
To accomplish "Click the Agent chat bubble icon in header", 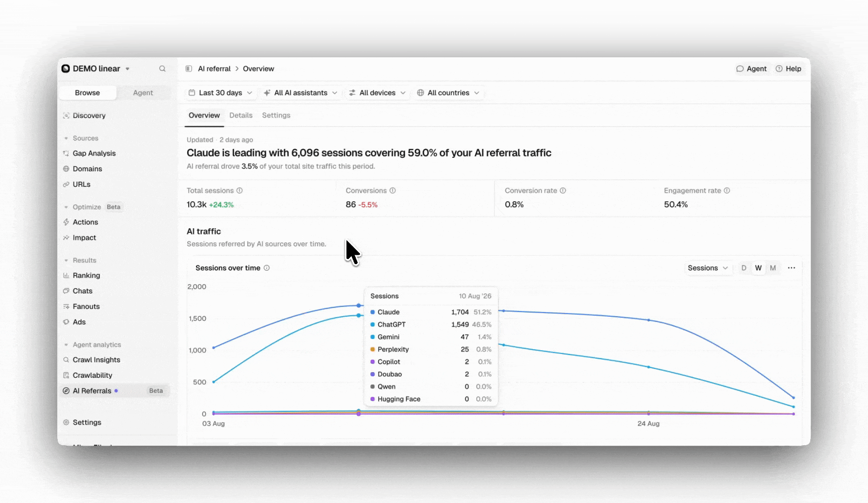I will point(740,69).
